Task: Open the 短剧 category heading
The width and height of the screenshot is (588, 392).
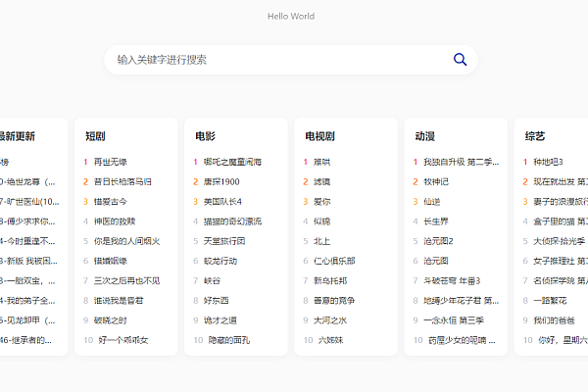Action: click(95, 136)
